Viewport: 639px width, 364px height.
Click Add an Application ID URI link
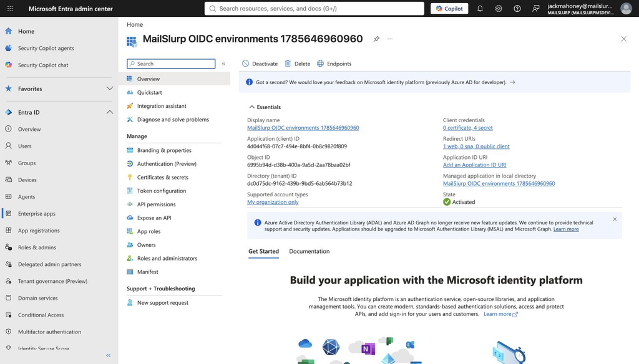474,165
